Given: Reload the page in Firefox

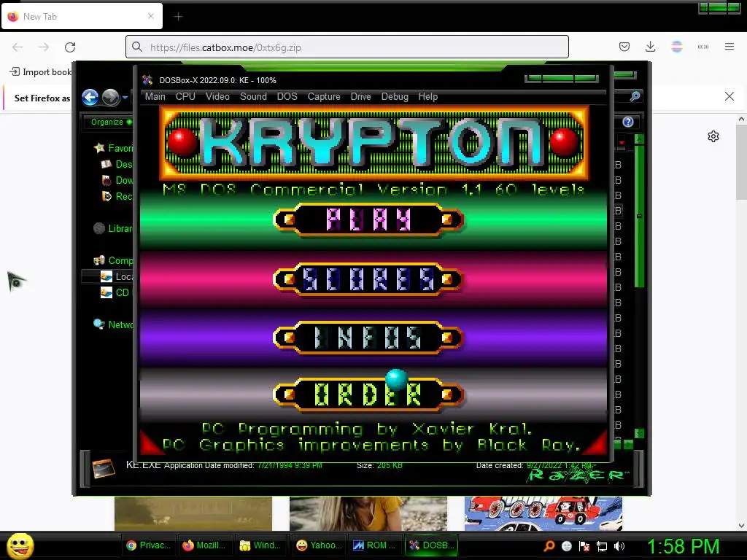Looking at the screenshot, I should tap(70, 47).
